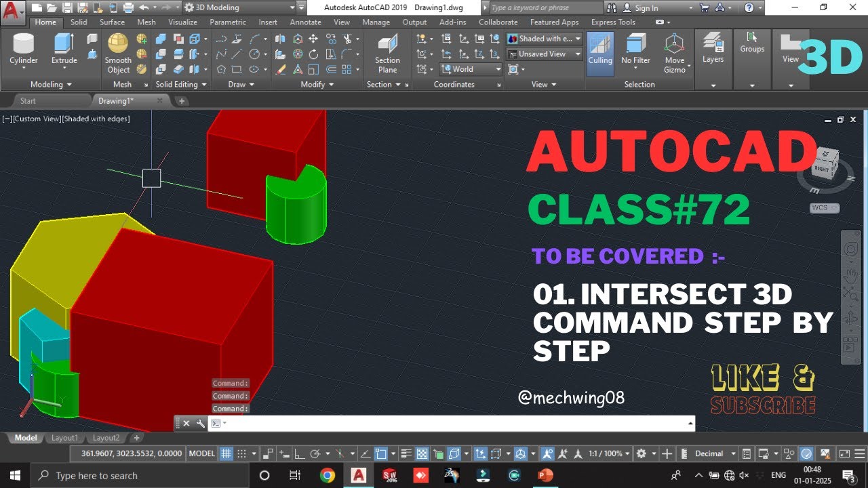Image resolution: width=868 pixels, height=488 pixels.
Task: Toggle hardware acceleration circle icon in status bar
Action: (806, 453)
